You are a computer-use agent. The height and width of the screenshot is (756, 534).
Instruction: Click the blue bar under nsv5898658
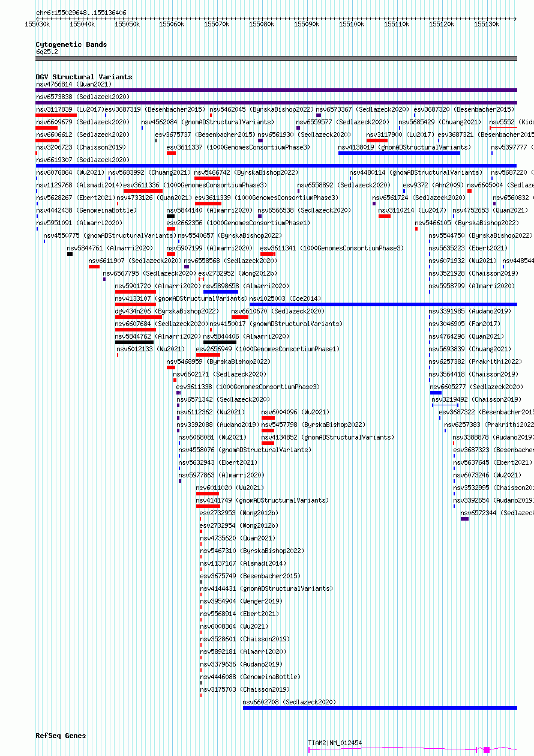click(x=221, y=292)
